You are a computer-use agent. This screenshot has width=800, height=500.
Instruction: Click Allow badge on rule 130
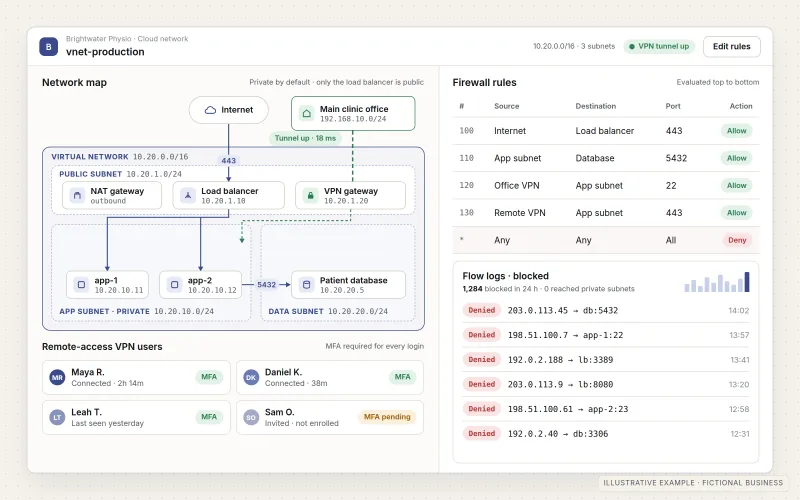point(736,213)
